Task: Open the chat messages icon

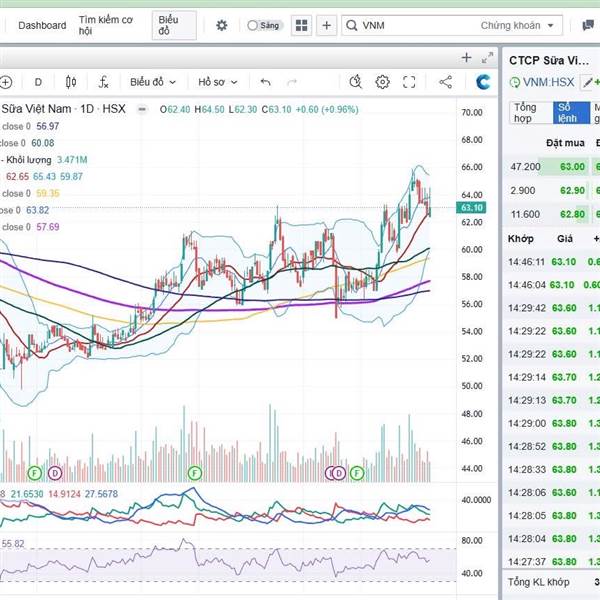Action: click(x=588, y=26)
